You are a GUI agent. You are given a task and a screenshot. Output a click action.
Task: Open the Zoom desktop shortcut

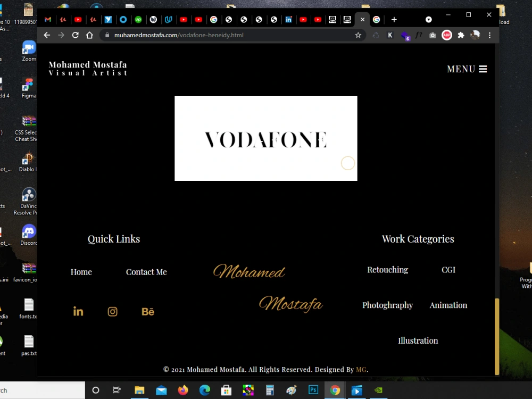(x=29, y=51)
